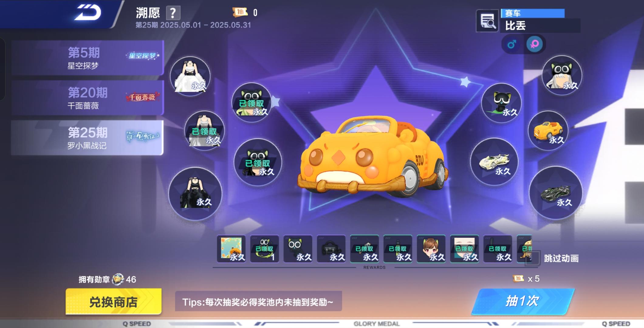
Task: Tap the draw ticket icon showing 0
Action: tap(240, 12)
